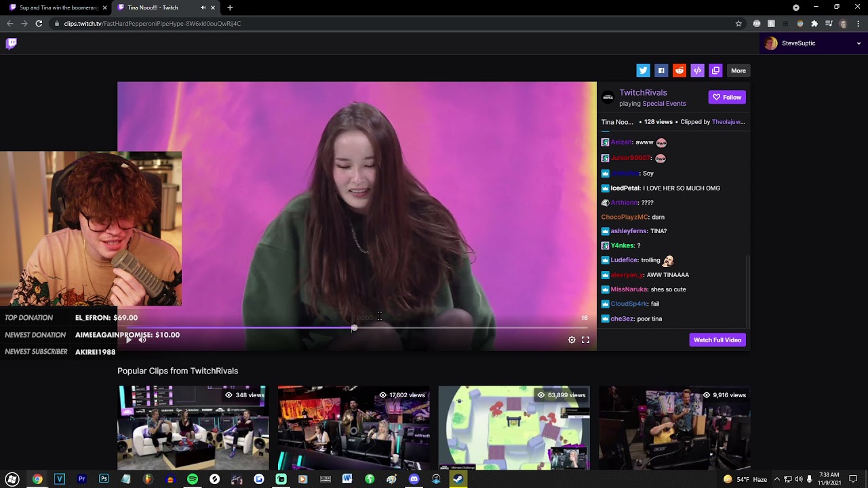The width and height of the screenshot is (868, 488).
Task: Open clip thumbnail with 348 views
Action: click(193, 428)
